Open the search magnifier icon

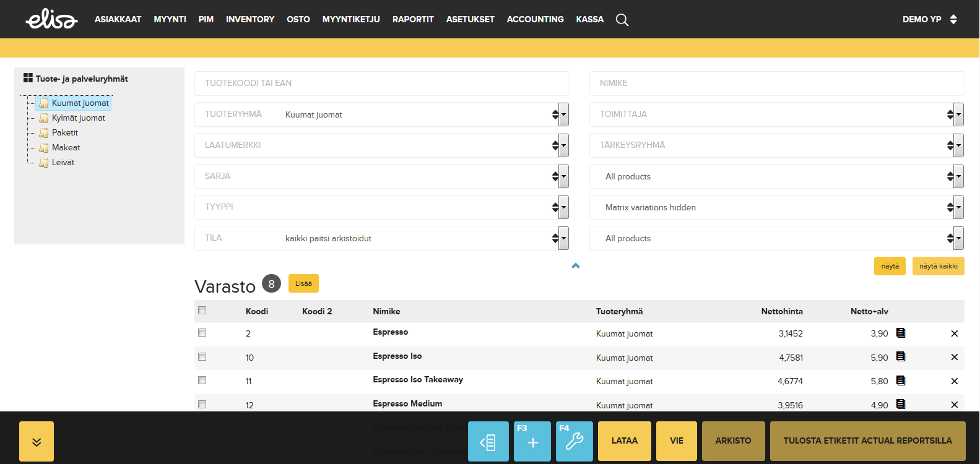click(622, 20)
